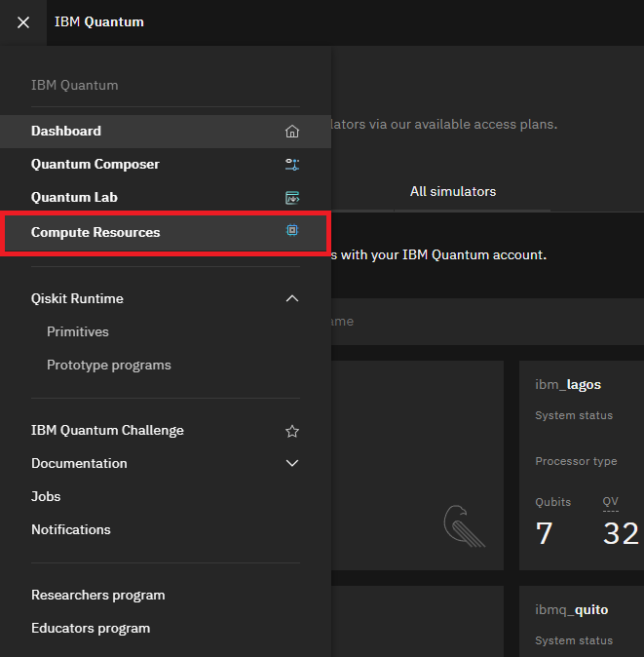This screenshot has height=657, width=644.
Task: Go to Compute Resources
Action: pyautogui.click(x=95, y=233)
